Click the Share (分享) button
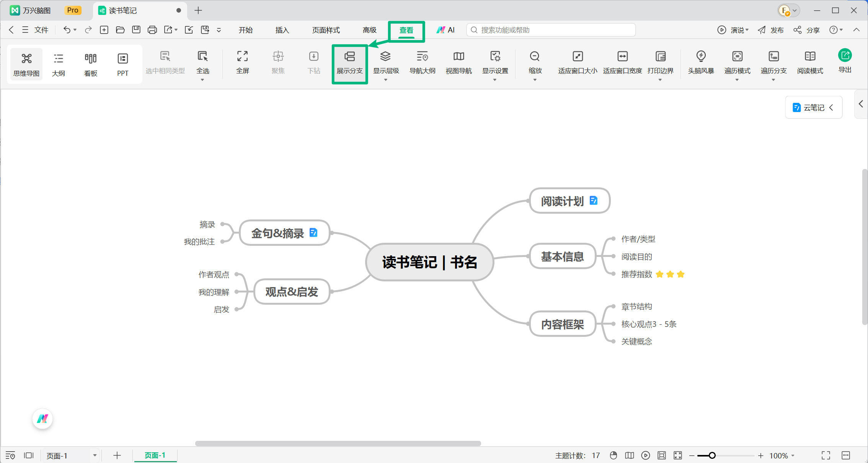868x463 pixels. click(x=806, y=30)
